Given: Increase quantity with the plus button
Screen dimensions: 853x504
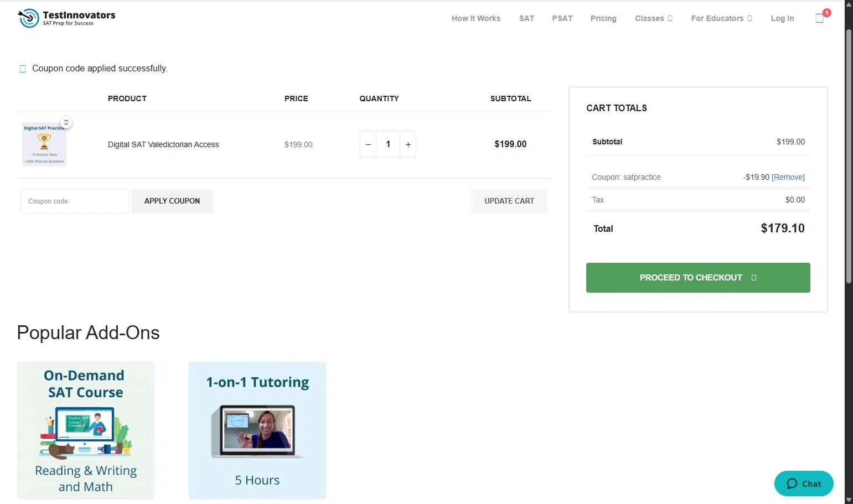Looking at the screenshot, I should [408, 144].
